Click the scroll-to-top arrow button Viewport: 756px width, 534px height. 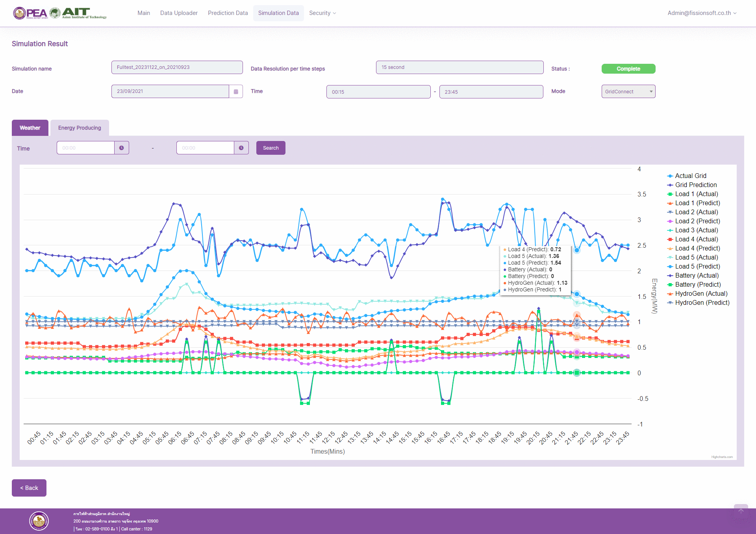(741, 511)
